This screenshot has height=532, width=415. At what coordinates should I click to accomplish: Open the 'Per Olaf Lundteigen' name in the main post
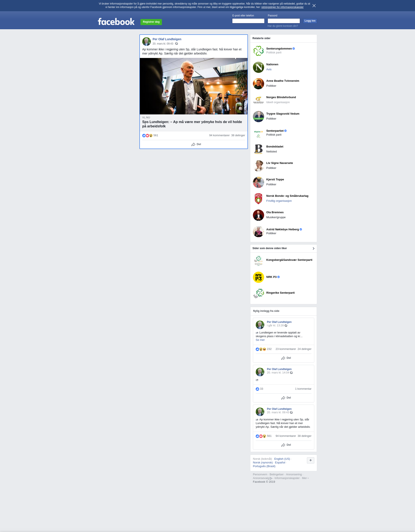[x=167, y=39]
